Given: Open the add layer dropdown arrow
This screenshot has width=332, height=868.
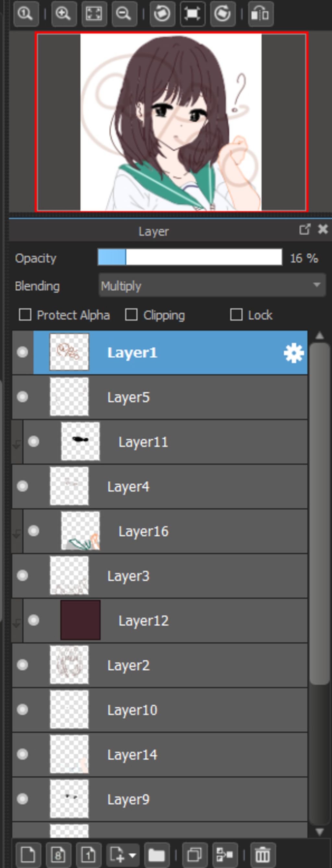Looking at the screenshot, I should [132, 855].
